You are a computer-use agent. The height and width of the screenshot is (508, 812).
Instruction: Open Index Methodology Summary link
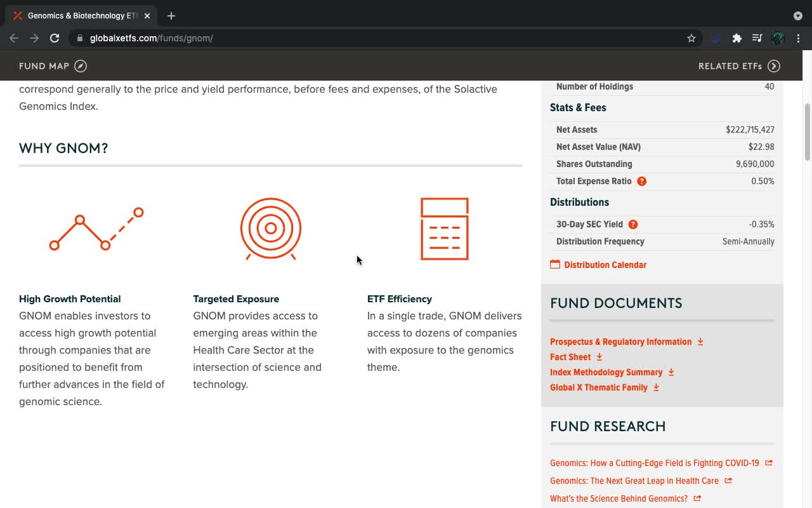606,372
